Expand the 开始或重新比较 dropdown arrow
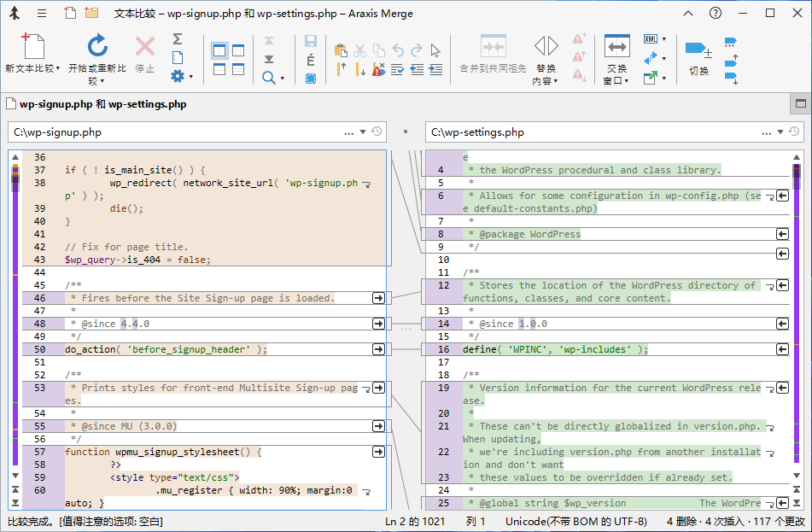 click(x=102, y=81)
